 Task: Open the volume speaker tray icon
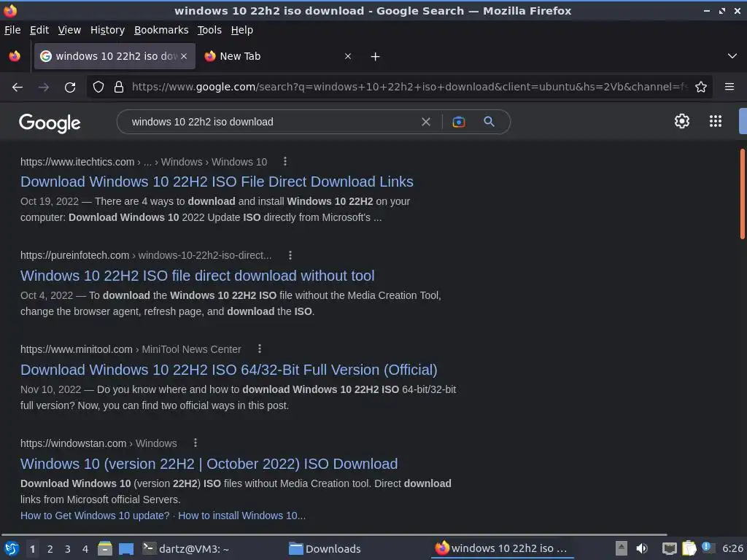pos(642,548)
